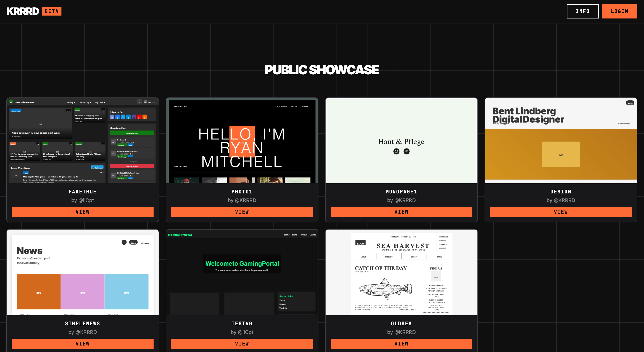Click the KRRRD logo

pyautogui.click(x=23, y=11)
